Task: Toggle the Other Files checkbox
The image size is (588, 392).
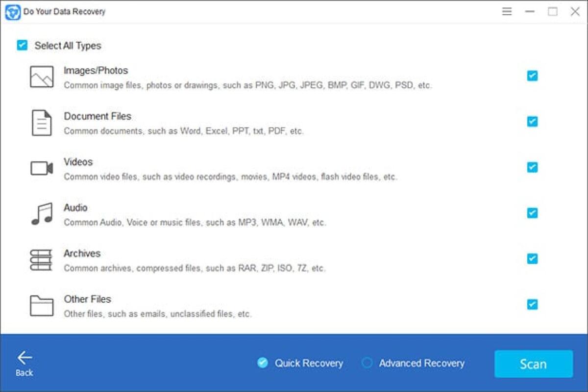Action: tap(532, 305)
